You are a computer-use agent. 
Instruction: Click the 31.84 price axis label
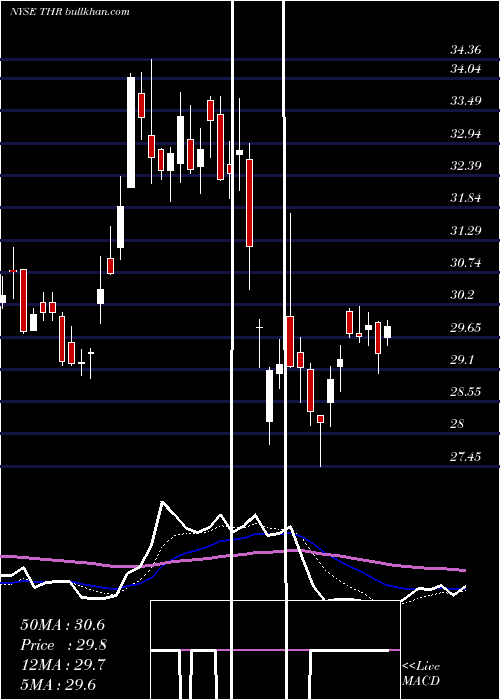[x=466, y=198]
